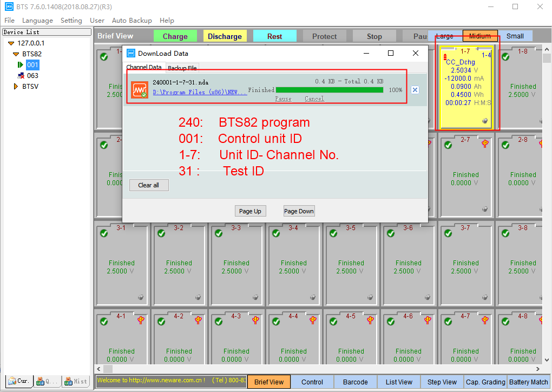
Task: Click the red battery indicator on channel 1-7
Action: click(445, 57)
